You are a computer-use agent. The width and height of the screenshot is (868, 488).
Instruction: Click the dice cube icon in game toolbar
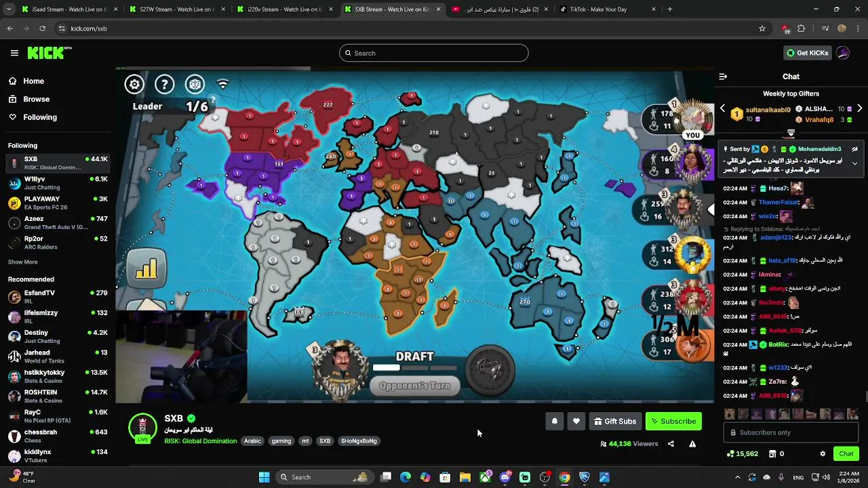pos(195,84)
